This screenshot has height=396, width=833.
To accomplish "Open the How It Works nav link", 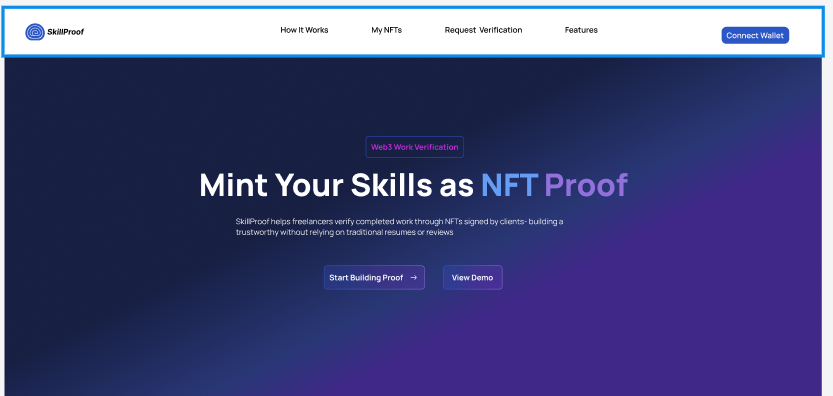I will 304,30.
